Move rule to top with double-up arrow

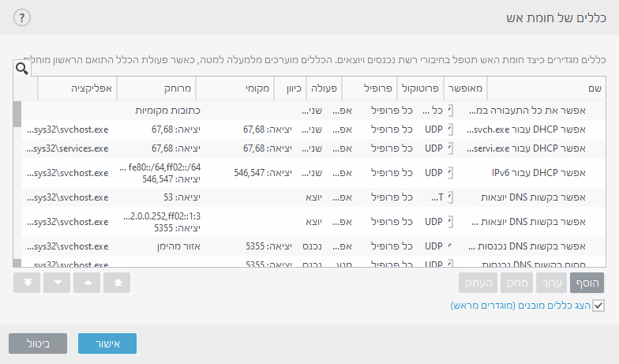117,283
